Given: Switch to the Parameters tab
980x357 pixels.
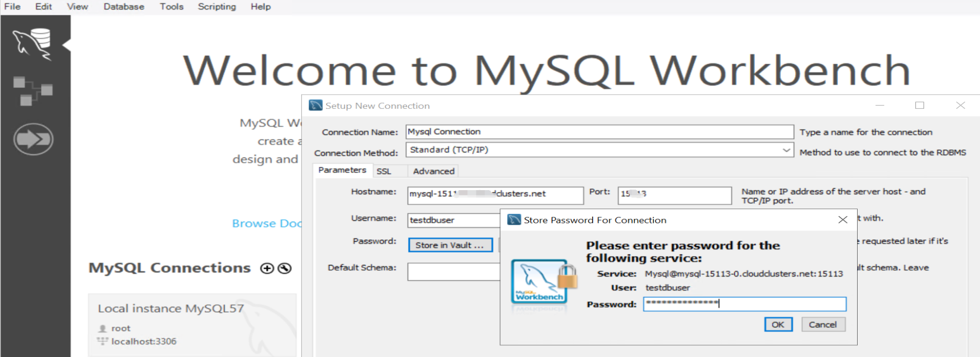Looking at the screenshot, I should (x=342, y=170).
